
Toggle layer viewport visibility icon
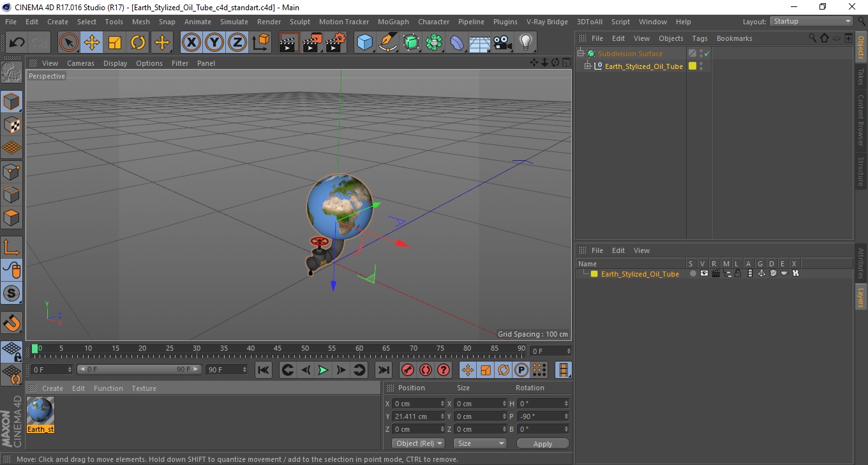coord(704,273)
